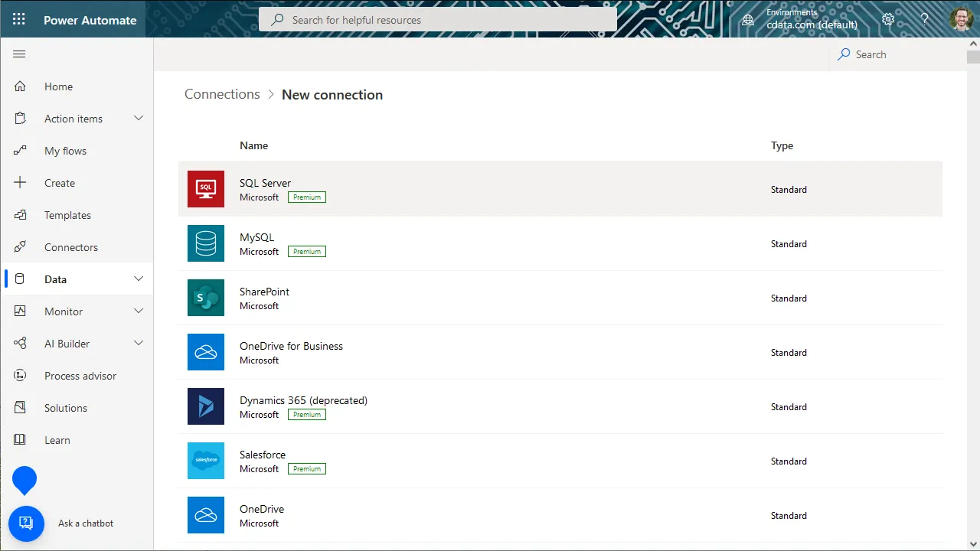Open the help question mark icon

924,19
